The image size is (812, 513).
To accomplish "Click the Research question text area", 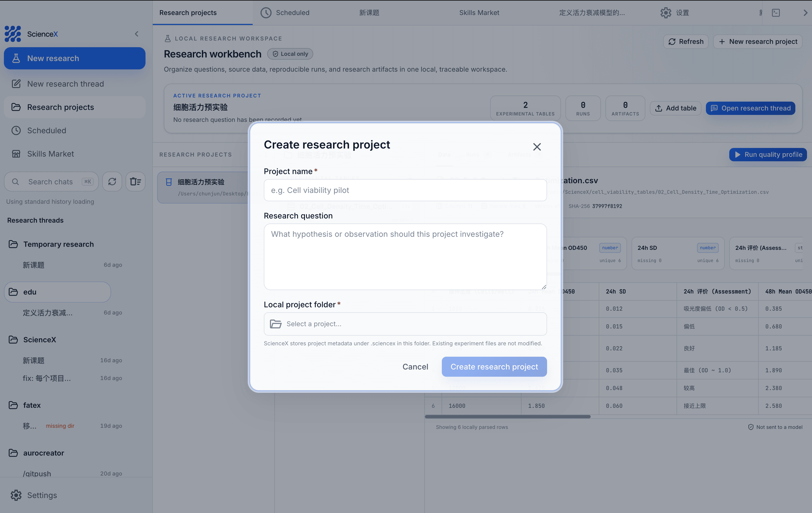I will click(x=405, y=256).
